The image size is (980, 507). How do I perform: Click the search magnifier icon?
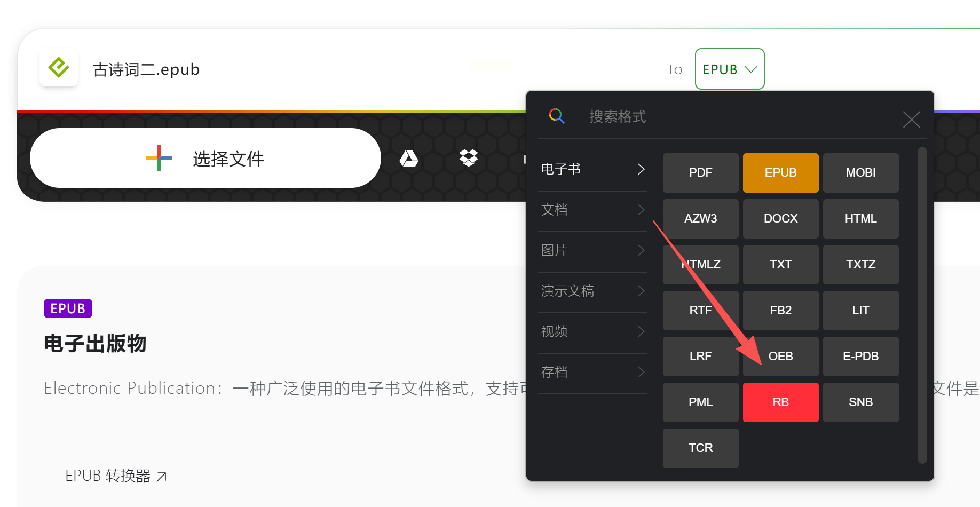click(557, 116)
